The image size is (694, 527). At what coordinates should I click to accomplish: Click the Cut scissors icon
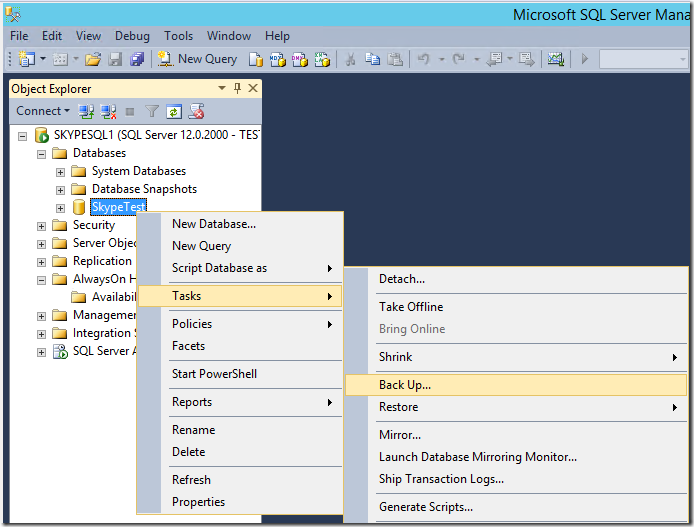[x=350, y=59]
